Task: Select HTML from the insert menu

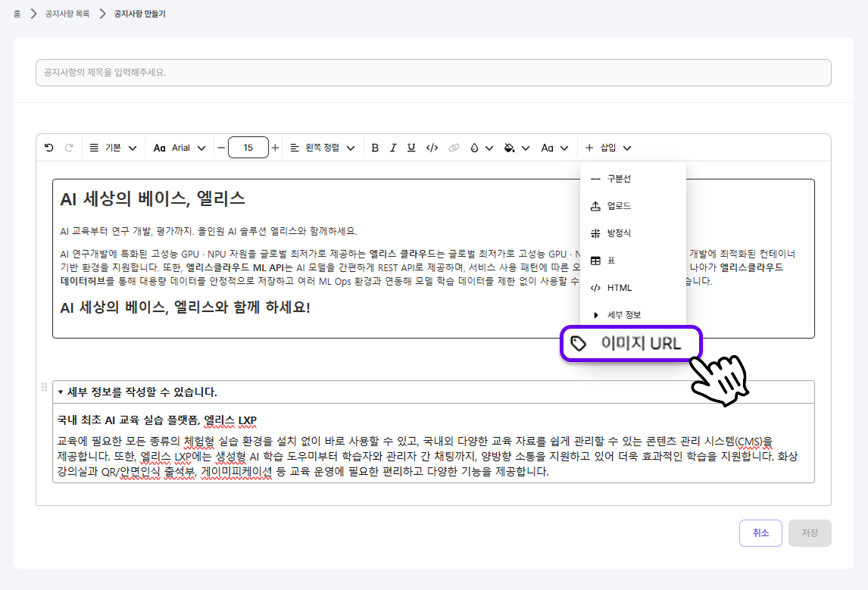Action: [x=632, y=288]
